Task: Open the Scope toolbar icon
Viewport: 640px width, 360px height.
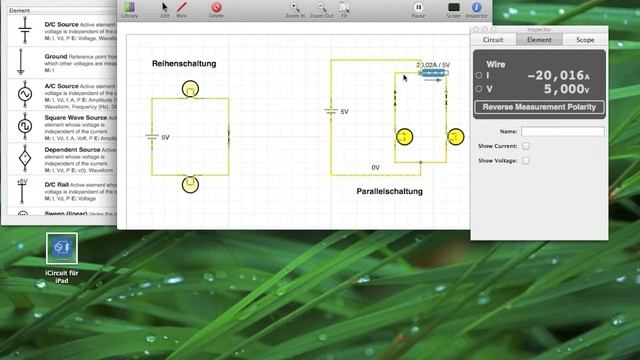Action: tap(453, 10)
